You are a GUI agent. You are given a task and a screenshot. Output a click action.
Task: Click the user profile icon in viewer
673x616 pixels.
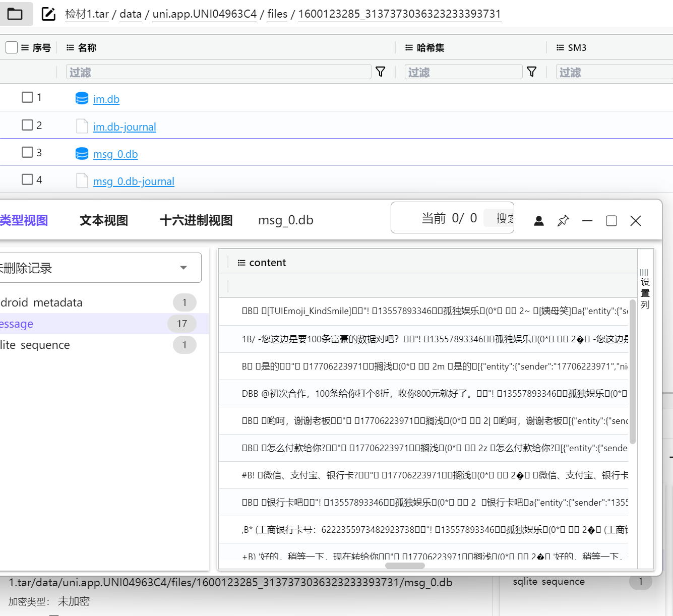click(539, 221)
